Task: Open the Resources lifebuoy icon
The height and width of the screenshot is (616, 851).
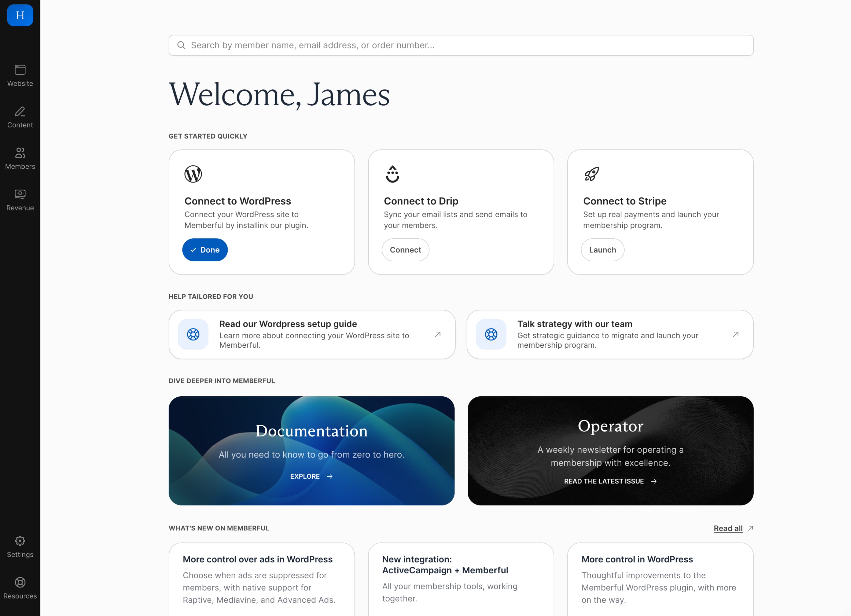Action: tap(20, 582)
